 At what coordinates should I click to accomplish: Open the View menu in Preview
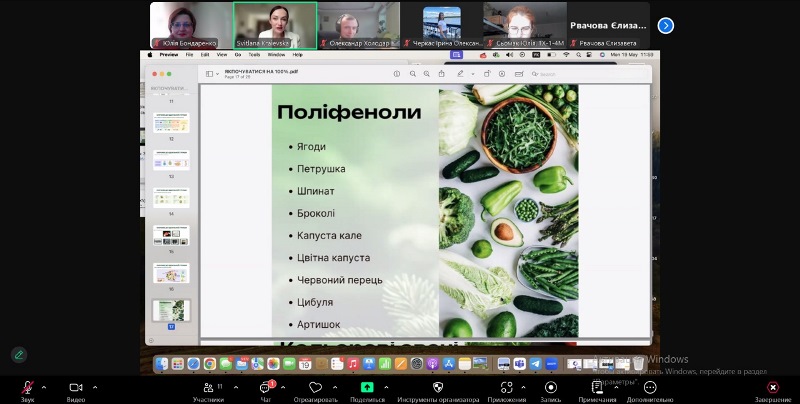pos(222,55)
